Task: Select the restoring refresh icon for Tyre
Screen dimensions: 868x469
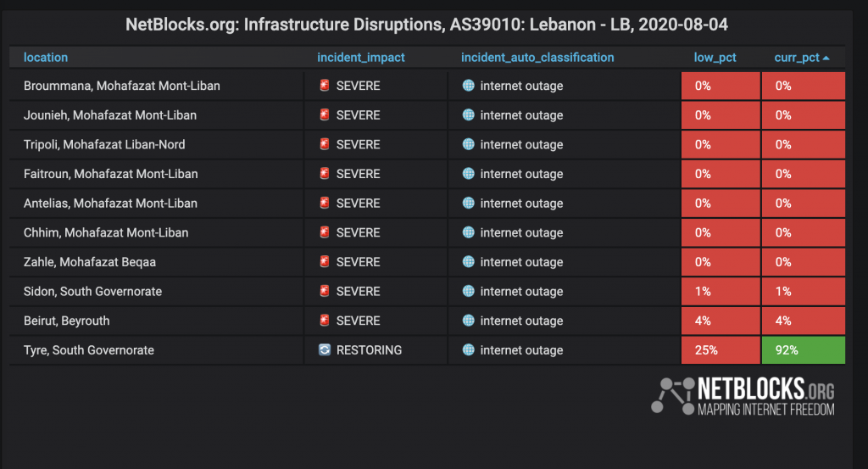Action: tap(325, 349)
